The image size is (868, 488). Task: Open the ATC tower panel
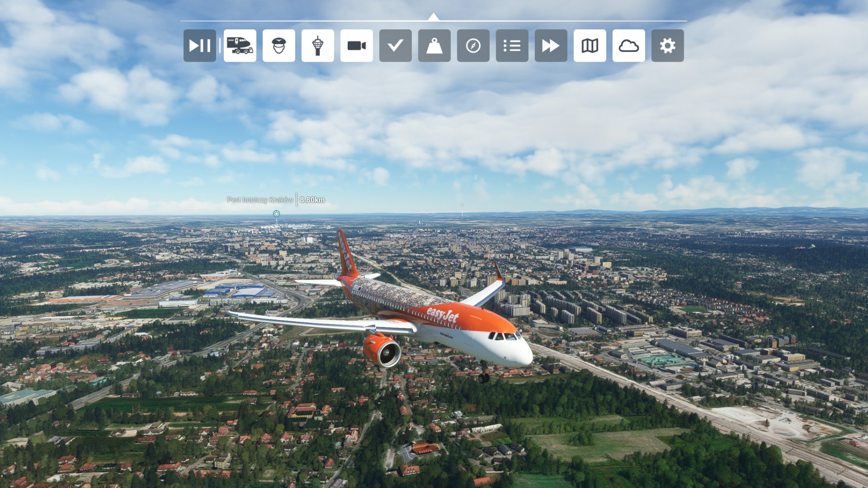[318, 46]
